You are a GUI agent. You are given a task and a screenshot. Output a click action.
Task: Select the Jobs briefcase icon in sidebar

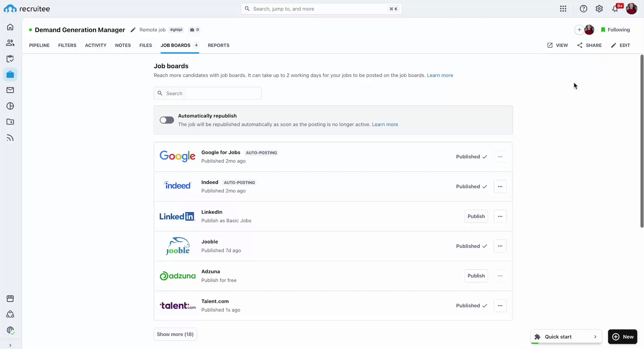pos(10,74)
